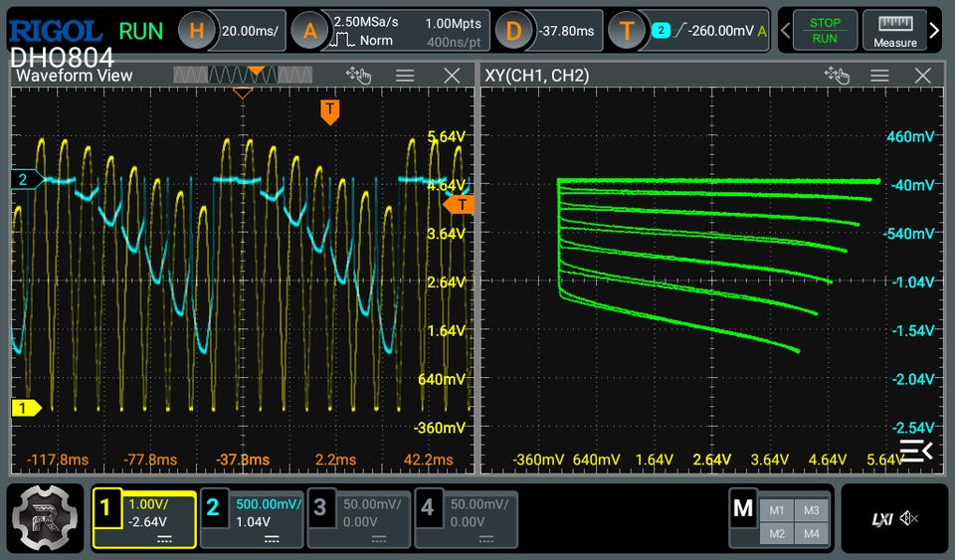The image size is (955, 560).
Task: Activate touch move icon in XY window
Action: click(x=837, y=76)
